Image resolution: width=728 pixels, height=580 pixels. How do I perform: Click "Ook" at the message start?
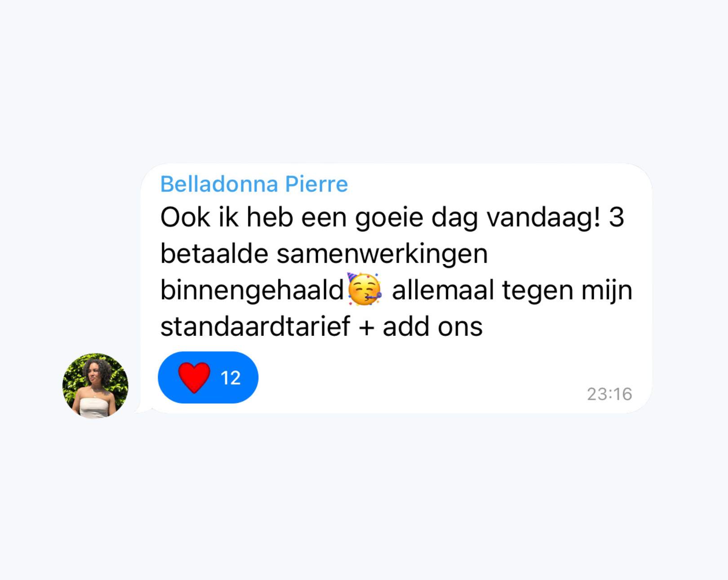click(185, 218)
